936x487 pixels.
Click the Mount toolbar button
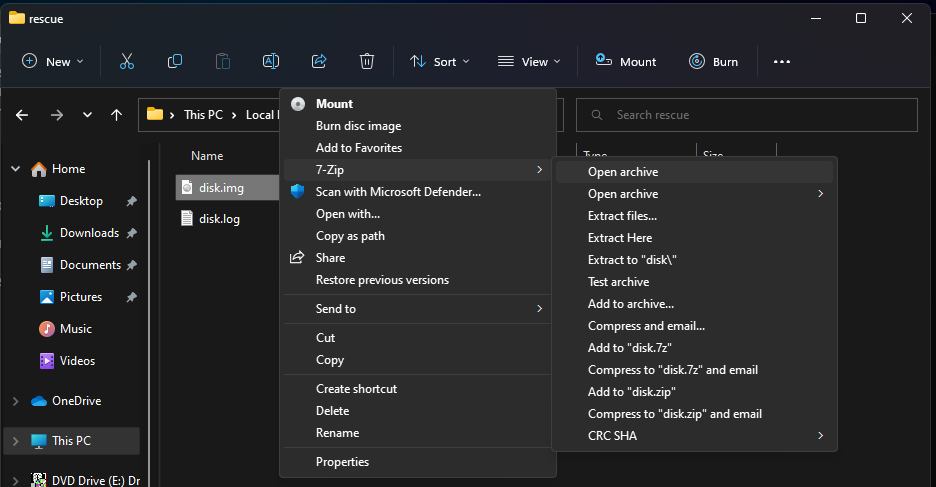626,61
